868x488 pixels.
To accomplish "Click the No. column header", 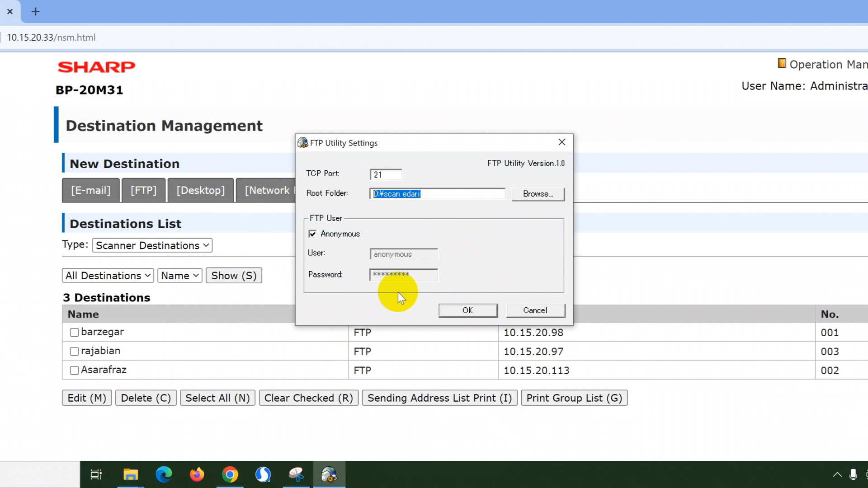I will click(x=830, y=314).
